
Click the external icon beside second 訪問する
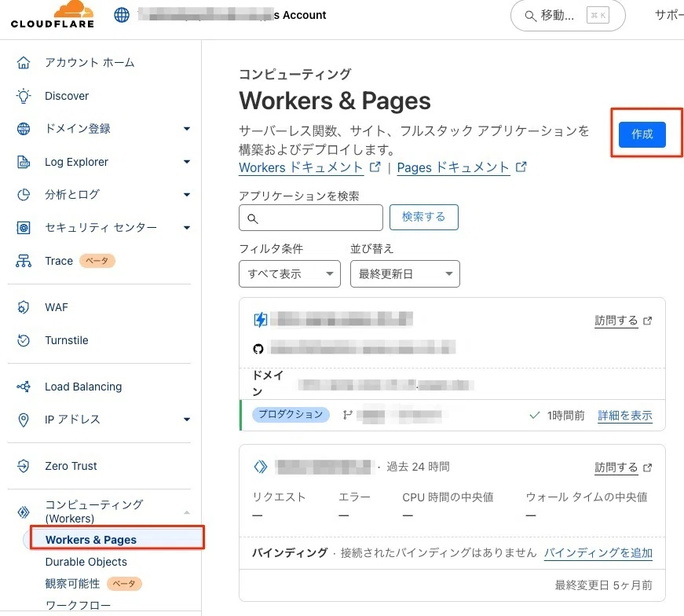[x=648, y=467]
